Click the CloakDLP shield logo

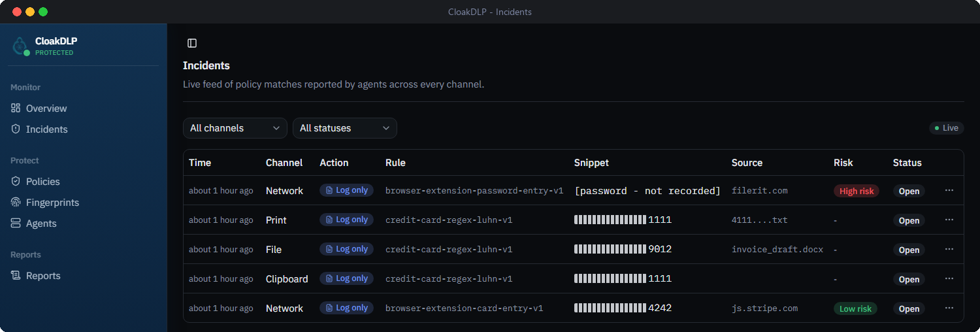(x=21, y=46)
